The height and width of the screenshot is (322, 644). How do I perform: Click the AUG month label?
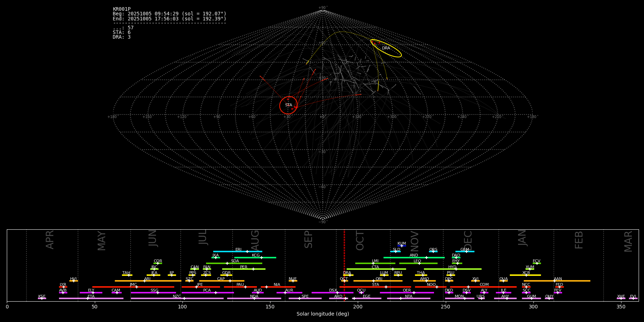(x=255, y=240)
